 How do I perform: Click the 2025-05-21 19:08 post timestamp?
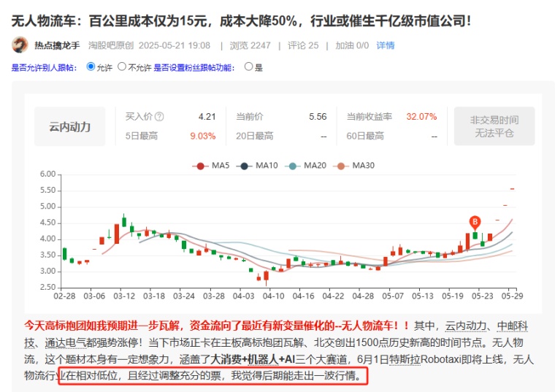tap(175, 45)
